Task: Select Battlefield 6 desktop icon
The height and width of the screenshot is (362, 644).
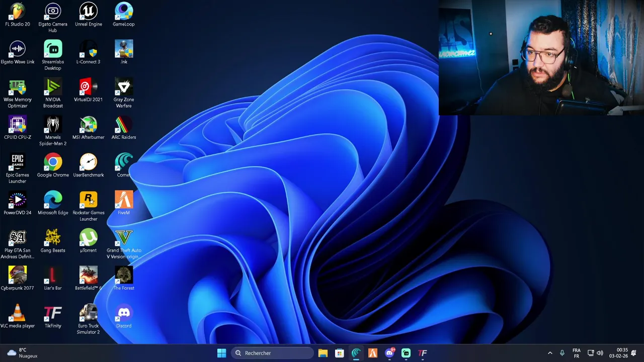Action: pos(89,279)
